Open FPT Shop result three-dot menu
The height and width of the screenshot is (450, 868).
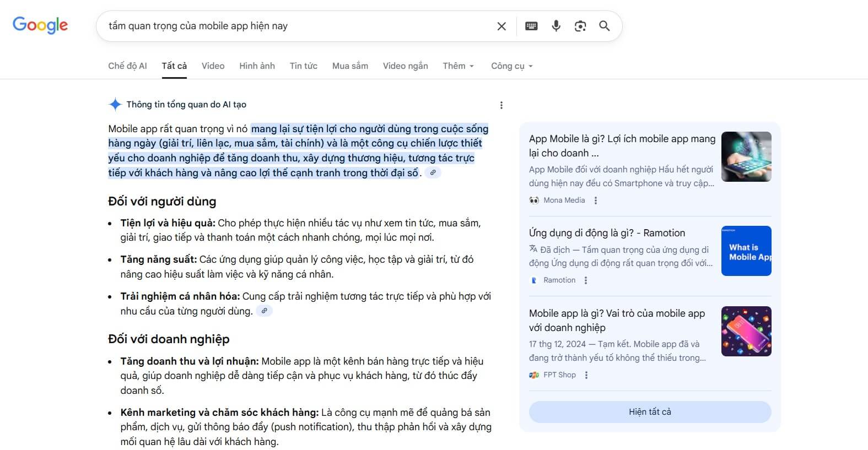586,375
